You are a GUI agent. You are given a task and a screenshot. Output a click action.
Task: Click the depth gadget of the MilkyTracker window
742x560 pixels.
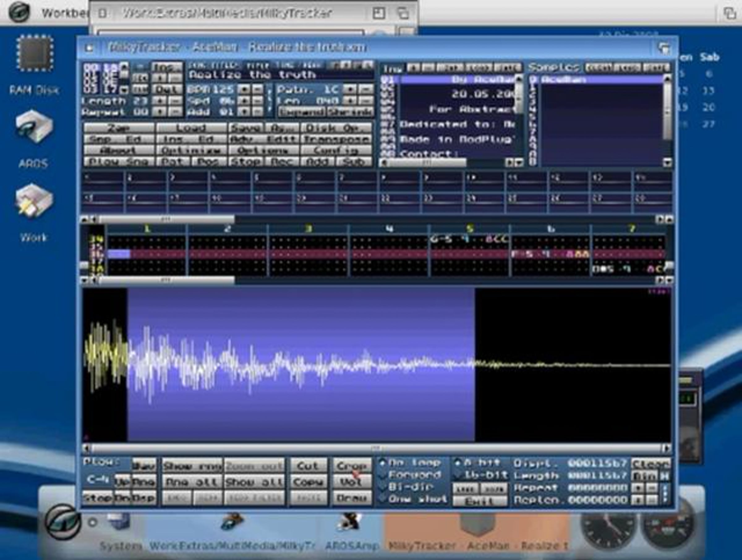click(664, 48)
